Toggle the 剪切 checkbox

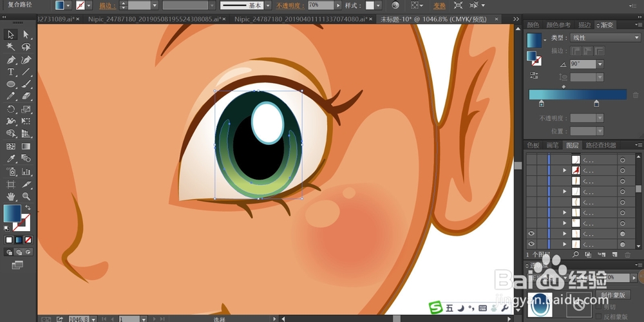tap(599, 307)
